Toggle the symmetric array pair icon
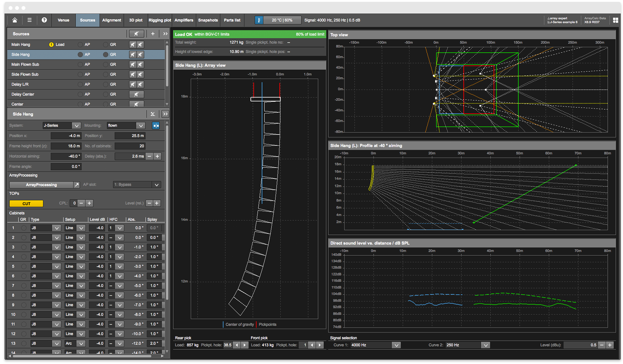This screenshot has width=623, height=364. tap(156, 126)
